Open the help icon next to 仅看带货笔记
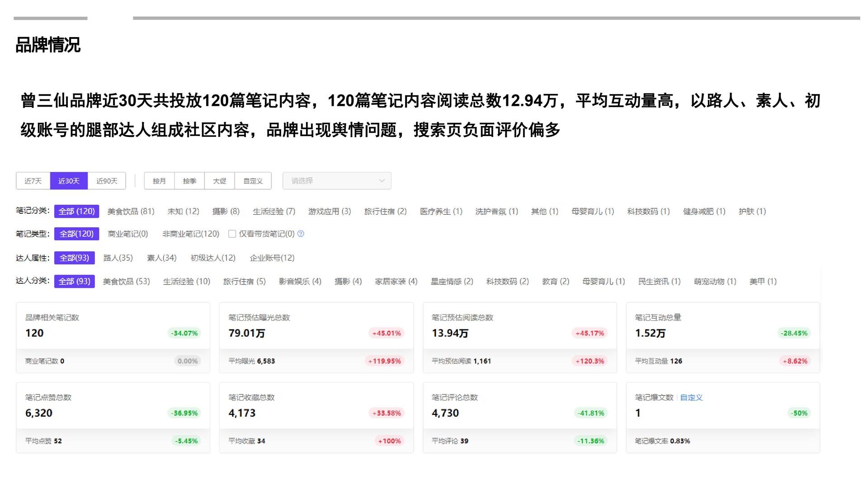The height and width of the screenshot is (488, 868). [301, 234]
